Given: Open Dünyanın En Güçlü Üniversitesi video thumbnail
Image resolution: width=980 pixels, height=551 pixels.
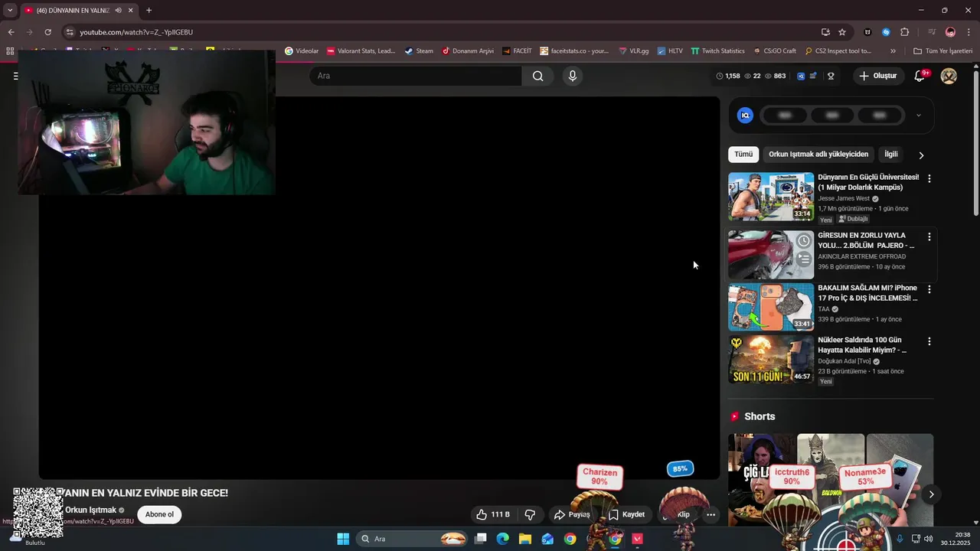Looking at the screenshot, I should click(771, 197).
